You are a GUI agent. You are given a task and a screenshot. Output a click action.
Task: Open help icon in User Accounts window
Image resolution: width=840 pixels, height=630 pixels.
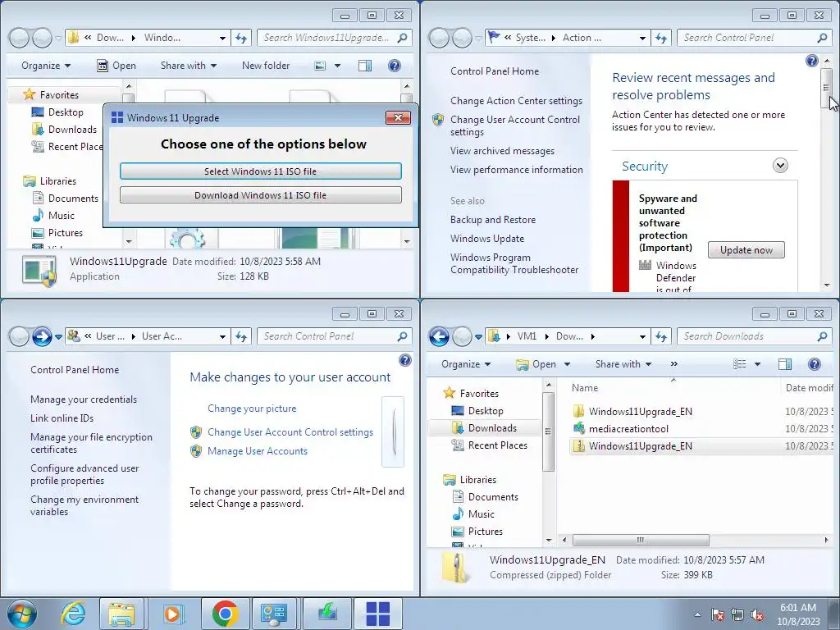tap(405, 360)
